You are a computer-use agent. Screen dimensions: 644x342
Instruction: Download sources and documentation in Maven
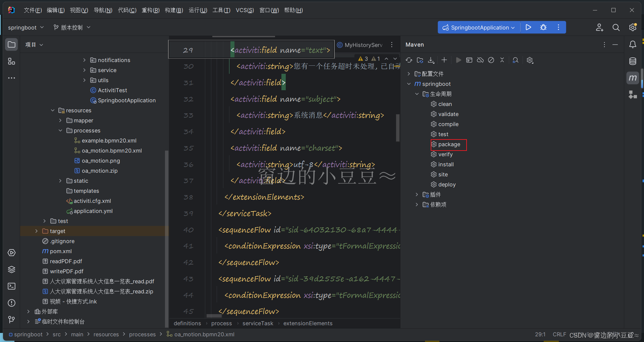pos(431,60)
